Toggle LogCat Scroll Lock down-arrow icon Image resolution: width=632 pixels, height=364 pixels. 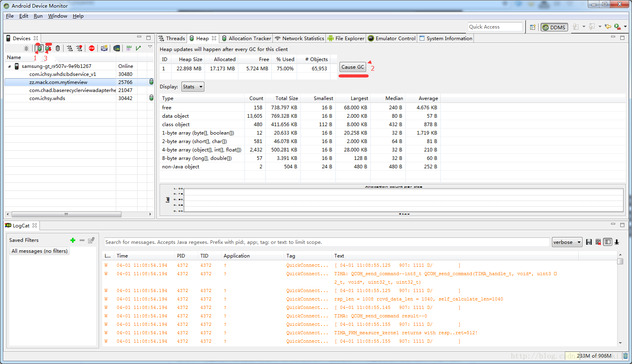pyautogui.click(x=617, y=242)
